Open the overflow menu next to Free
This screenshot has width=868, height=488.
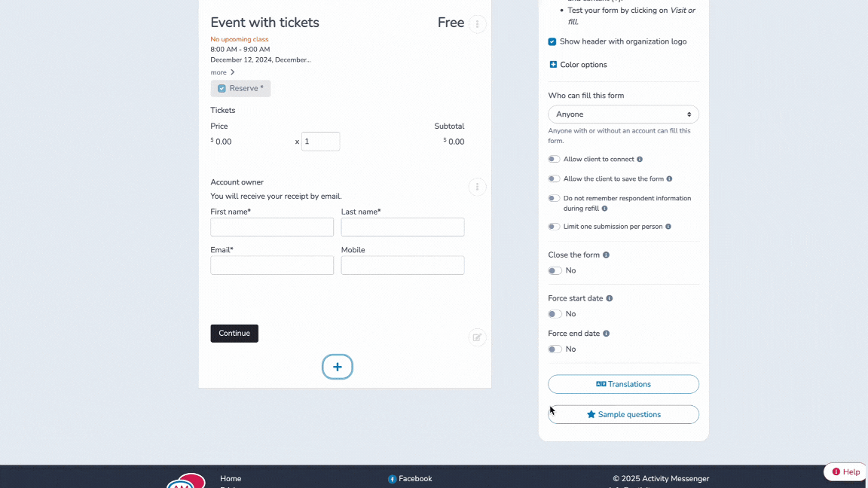click(x=477, y=23)
